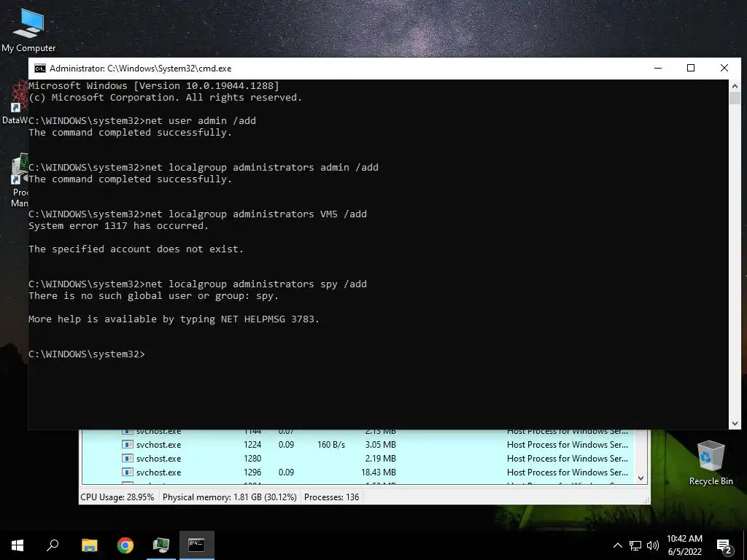Close the Administrator cmd.exe window
747x560 pixels.
[724, 68]
